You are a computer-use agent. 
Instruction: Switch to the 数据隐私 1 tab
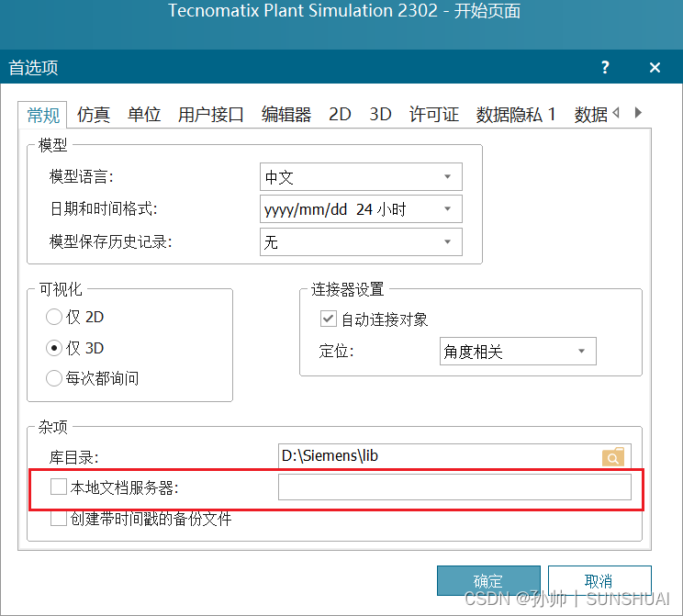pyautogui.click(x=516, y=115)
